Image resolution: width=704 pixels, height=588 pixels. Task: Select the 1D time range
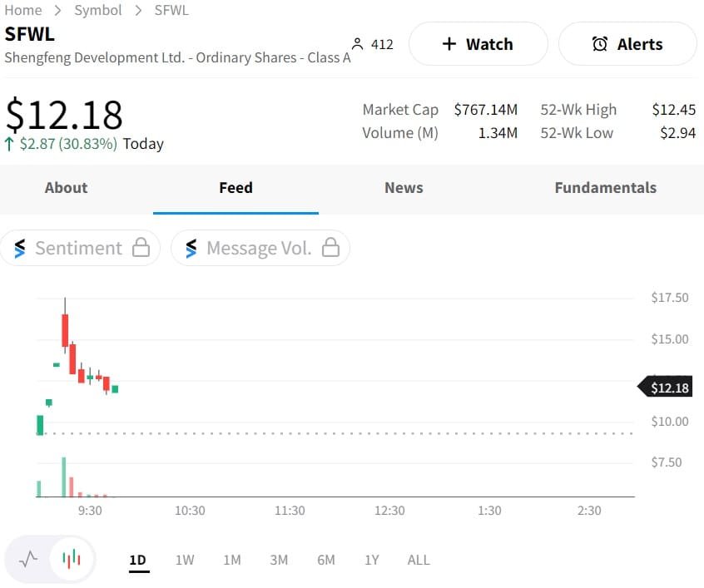(x=138, y=560)
